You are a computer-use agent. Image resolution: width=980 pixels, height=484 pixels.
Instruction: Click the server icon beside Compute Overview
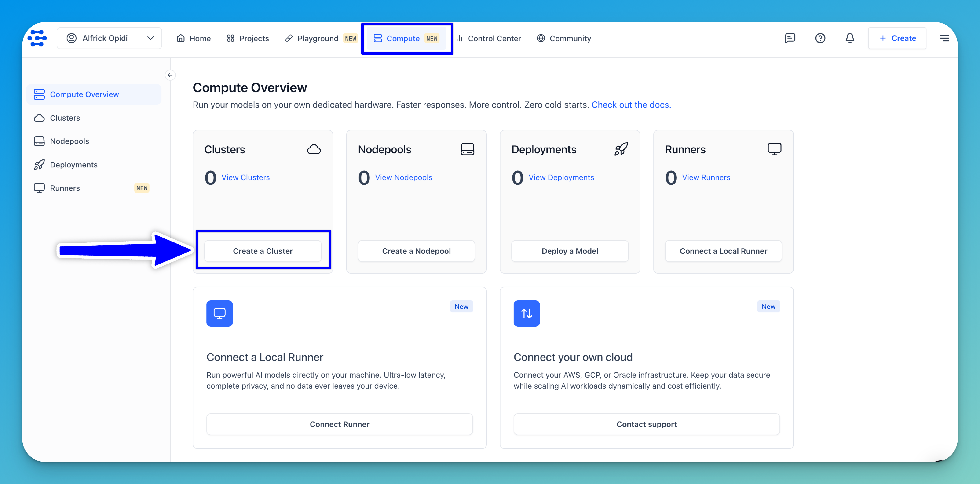point(39,94)
